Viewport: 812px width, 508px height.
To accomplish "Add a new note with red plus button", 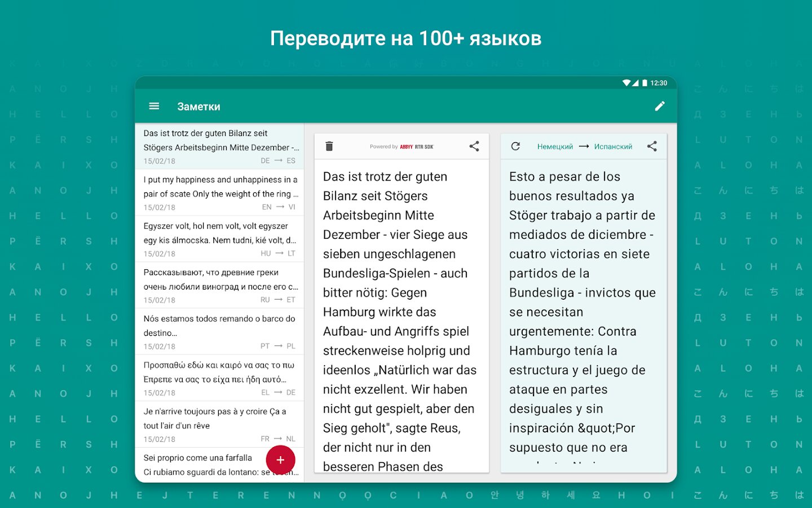I will (x=280, y=460).
